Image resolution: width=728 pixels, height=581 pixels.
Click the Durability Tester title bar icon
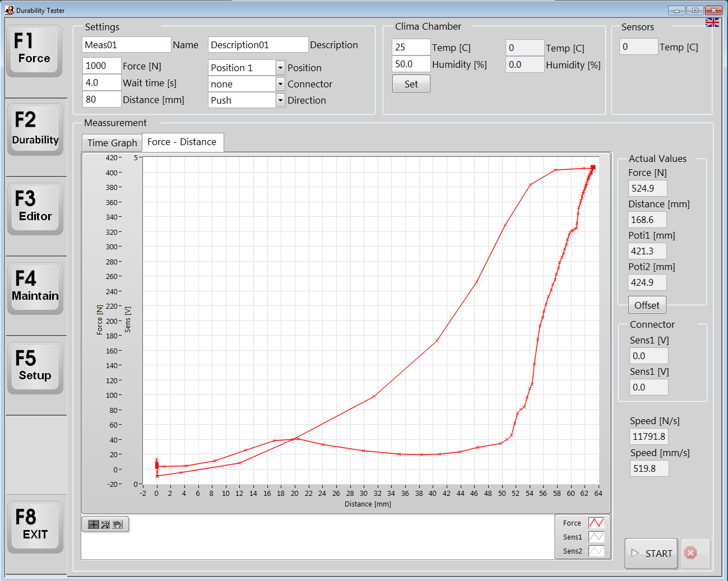point(9,10)
